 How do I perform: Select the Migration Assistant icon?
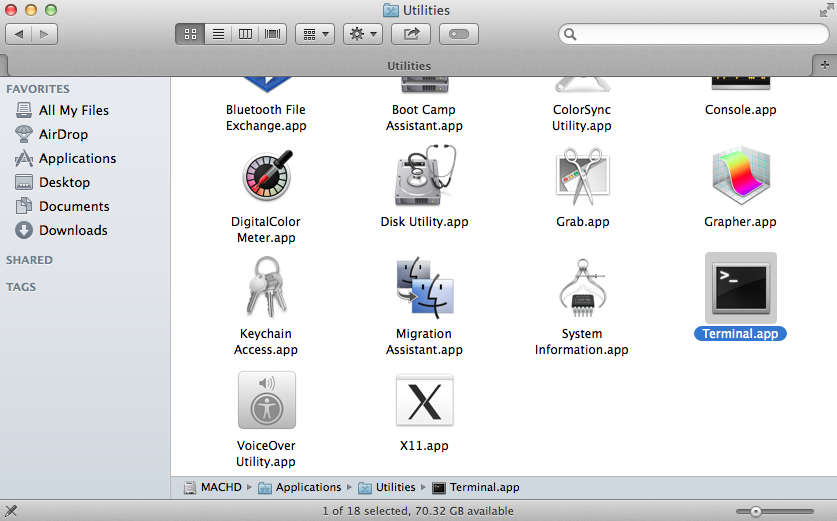click(425, 287)
